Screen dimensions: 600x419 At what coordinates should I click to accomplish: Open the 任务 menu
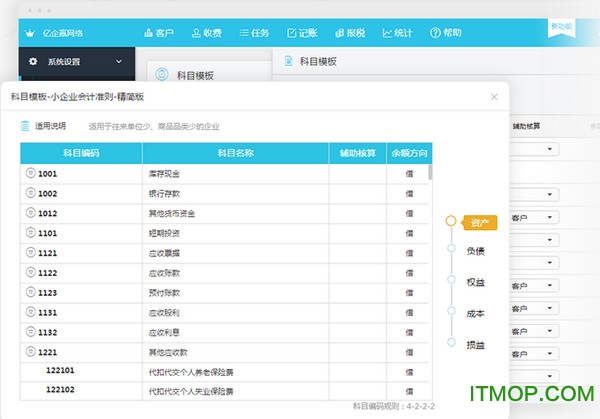pyautogui.click(x=254, y=33)
